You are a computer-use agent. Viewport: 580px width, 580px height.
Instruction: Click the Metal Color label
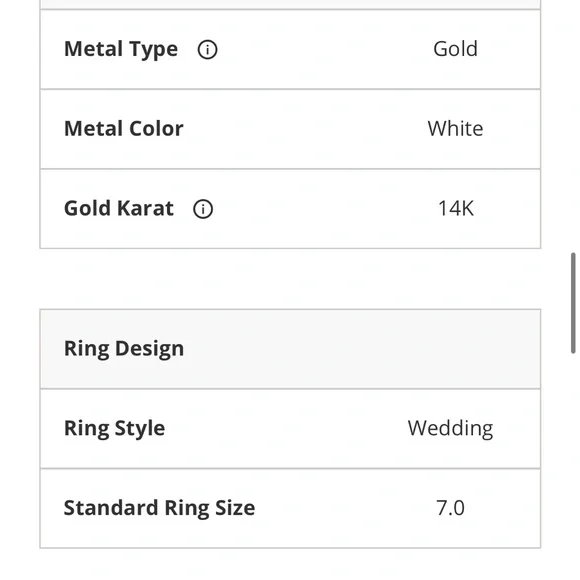point(124,129)
